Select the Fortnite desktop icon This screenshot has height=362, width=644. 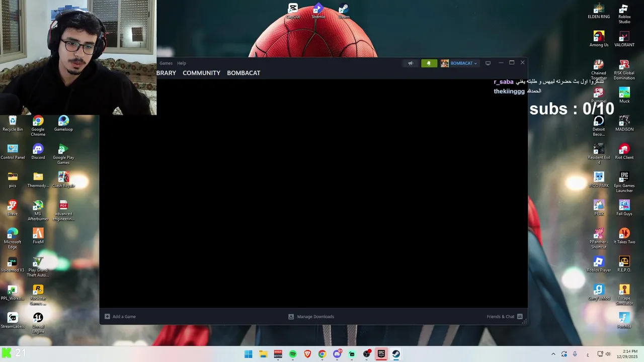click(624, 321)
